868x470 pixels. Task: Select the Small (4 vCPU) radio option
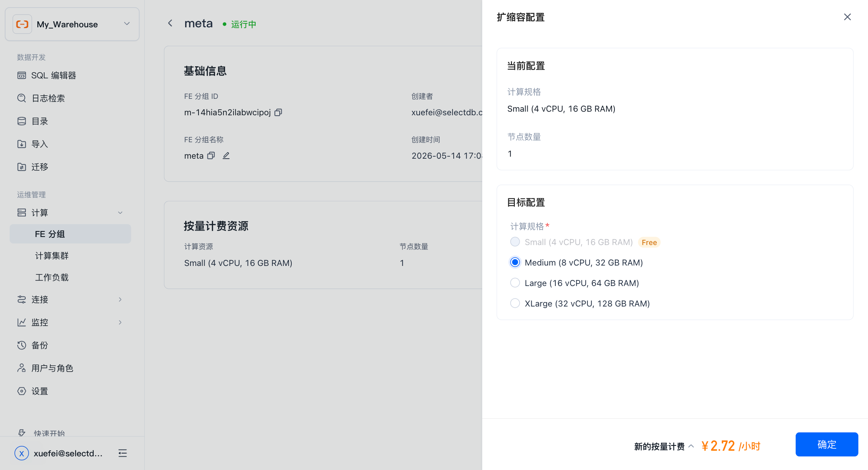click(515, 242)
